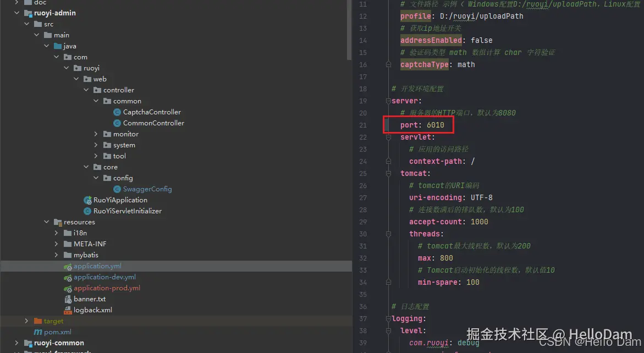Collapse the src folder arrow

click(27, 24)
